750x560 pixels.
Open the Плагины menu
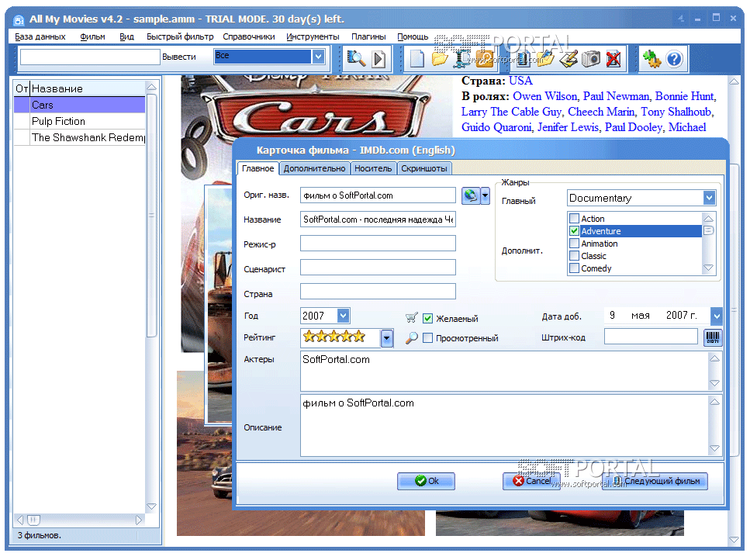click(x=368, y=36)
